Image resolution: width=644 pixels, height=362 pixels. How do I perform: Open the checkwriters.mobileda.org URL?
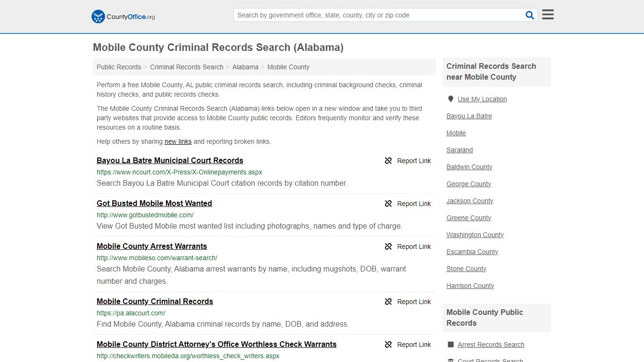(x=188, y=356)
